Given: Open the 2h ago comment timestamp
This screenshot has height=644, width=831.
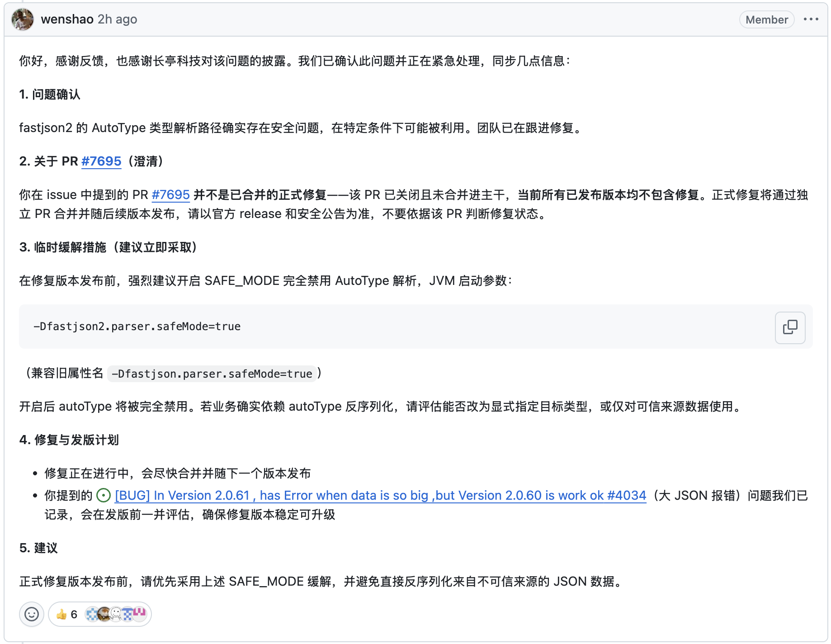Looking at the screenshot, I should (118, 19).
